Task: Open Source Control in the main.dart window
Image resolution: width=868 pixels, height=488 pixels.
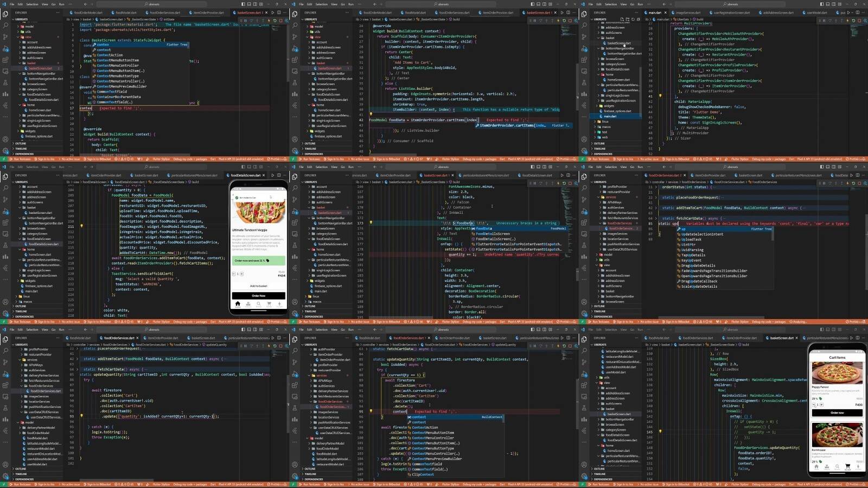Action: [584, 36]
